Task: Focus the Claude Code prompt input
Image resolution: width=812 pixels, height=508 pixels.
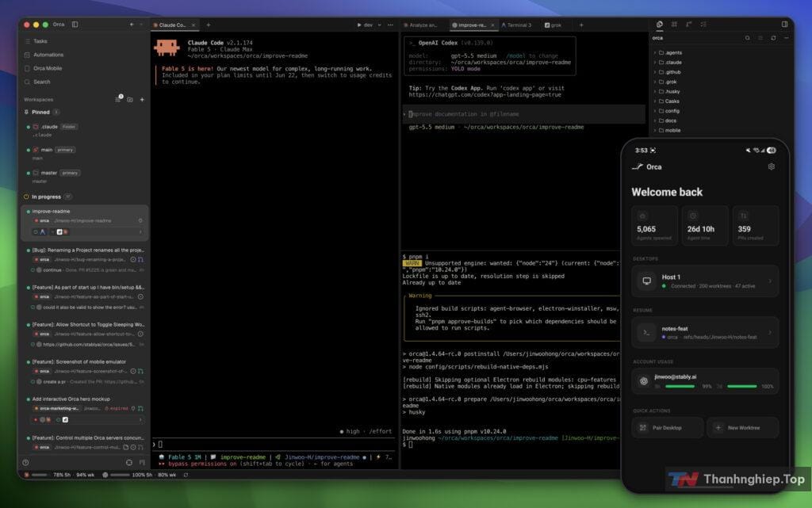Action: (274, 445)
